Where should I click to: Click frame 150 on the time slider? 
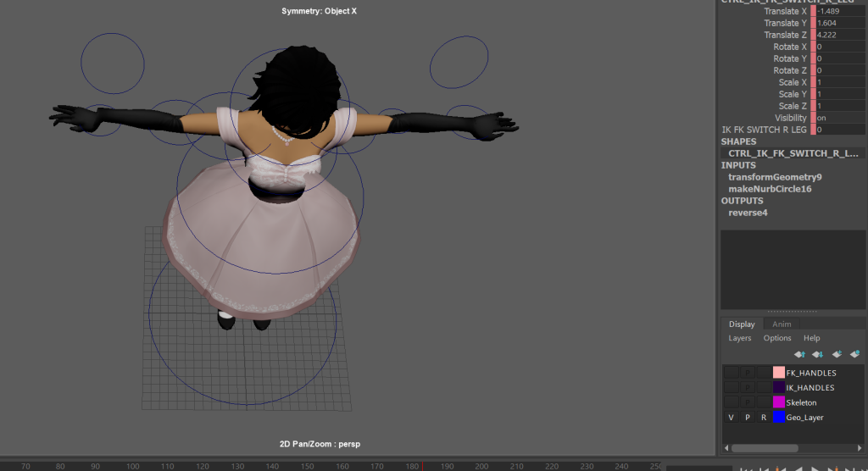pos(307,467)
